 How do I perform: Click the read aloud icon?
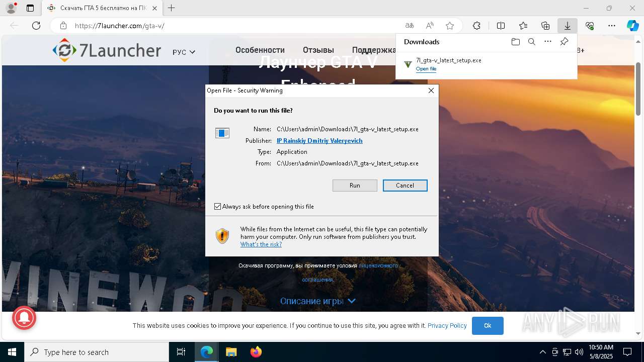click(430, 26)
